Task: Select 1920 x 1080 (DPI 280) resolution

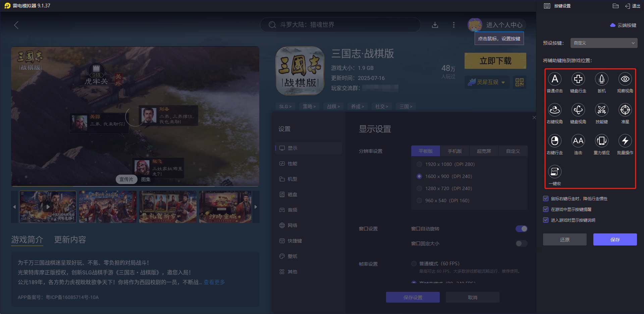Action: tap(419, 164)
